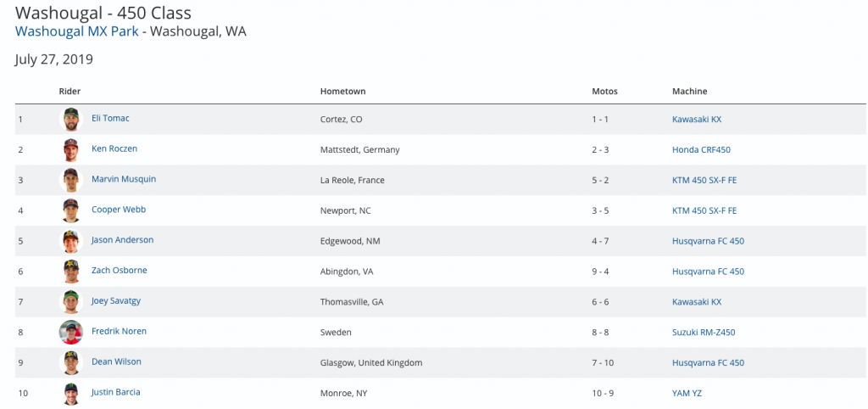The width and height of the screenshot is (868, 409).
Task: Click the Hometown column header
Action: [x=342, y=92]
